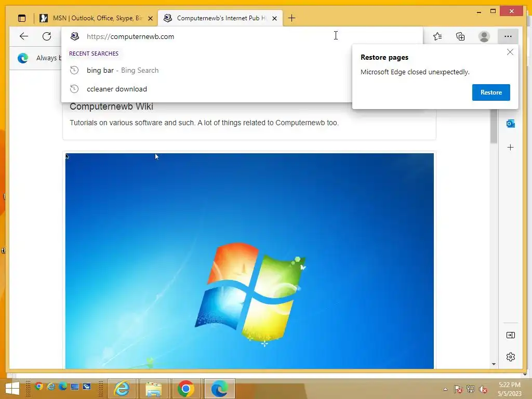Add sidebar app with plus icon

coord(510,147)
